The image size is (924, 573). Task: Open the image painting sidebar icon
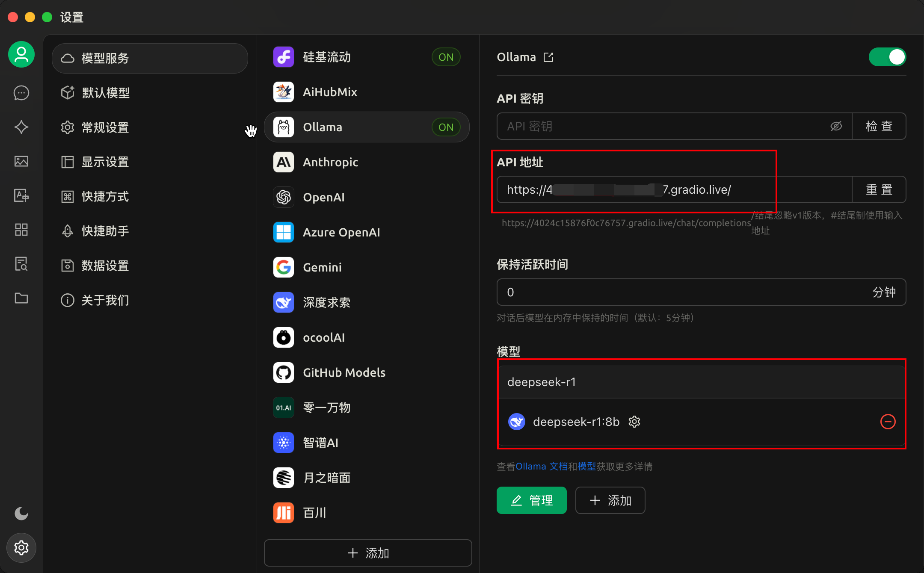tap(21, 161)
